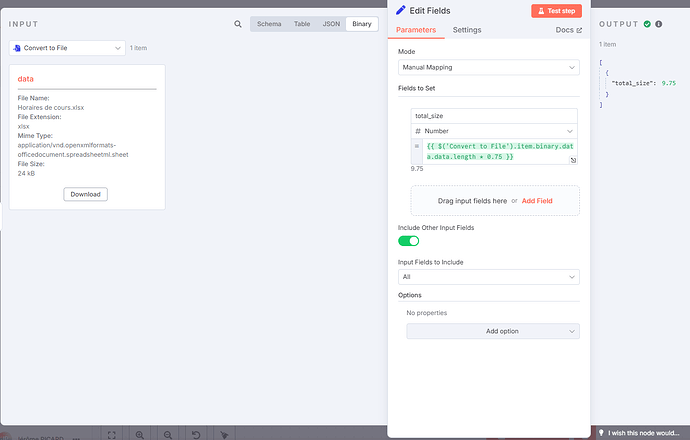690x440 pixels.
Task: Open the Settings tab
Action: point(467,30)
